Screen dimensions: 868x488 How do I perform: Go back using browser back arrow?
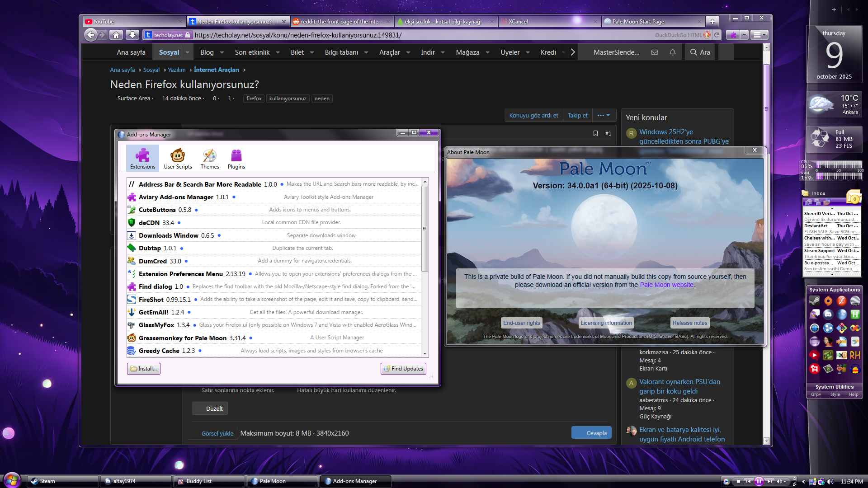tap(90, 35)
